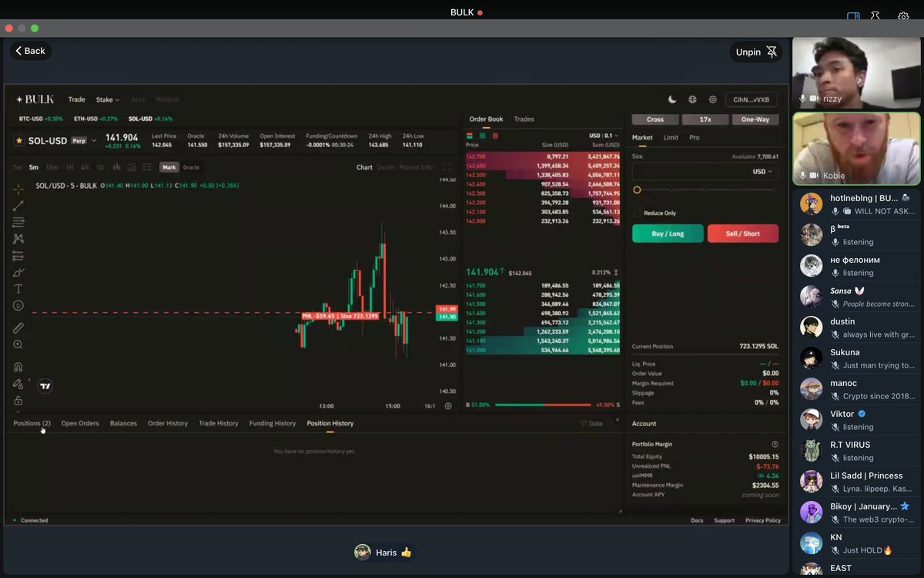Switch to Funding History tab
924x578 pixels.
(273, 423)
